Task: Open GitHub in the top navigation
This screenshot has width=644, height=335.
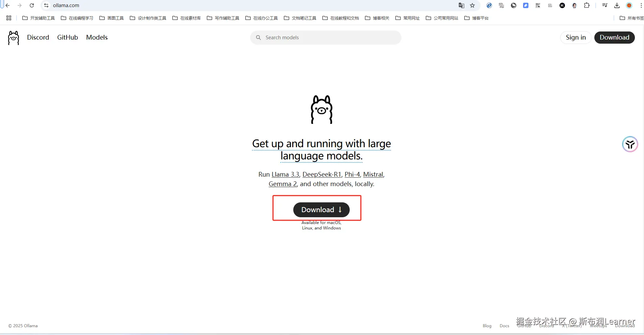Action: pos(68,38)
